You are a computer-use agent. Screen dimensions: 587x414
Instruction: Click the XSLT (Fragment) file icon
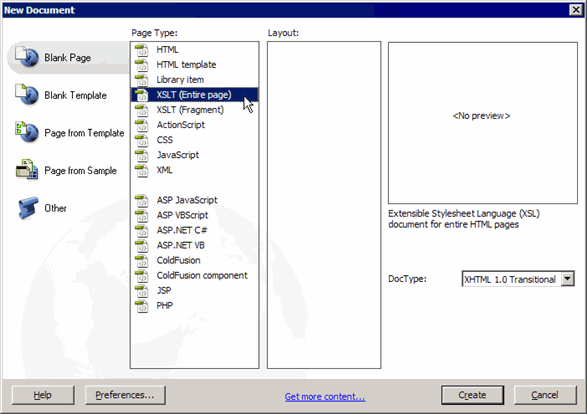142,110
